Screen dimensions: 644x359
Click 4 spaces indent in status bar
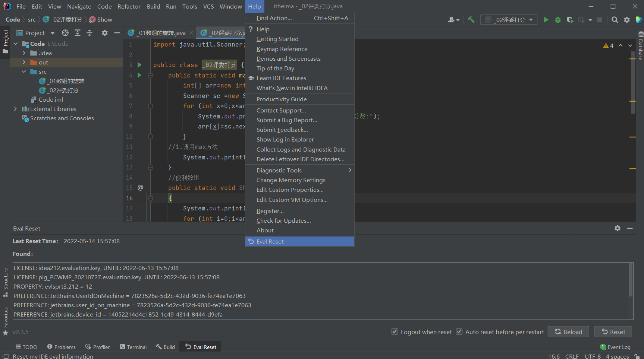pyautogui.click(x=617, y=356)
